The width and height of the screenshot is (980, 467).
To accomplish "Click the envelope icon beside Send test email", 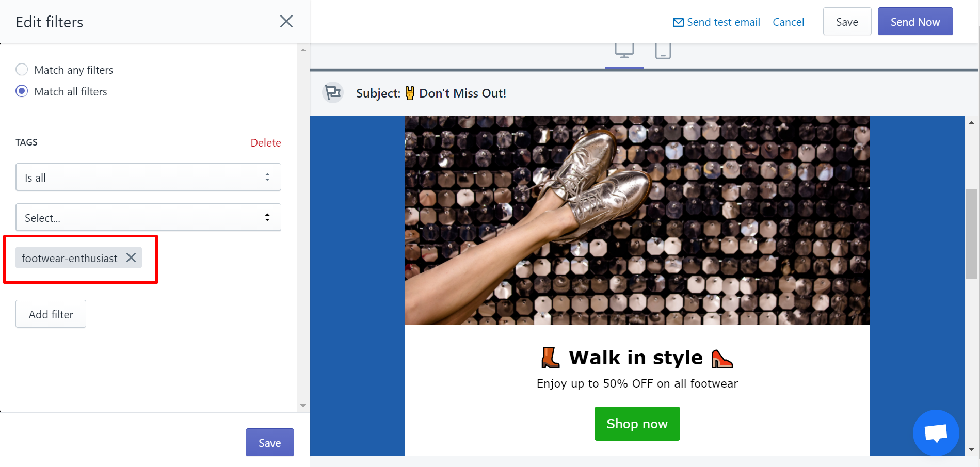I will 678,22.
